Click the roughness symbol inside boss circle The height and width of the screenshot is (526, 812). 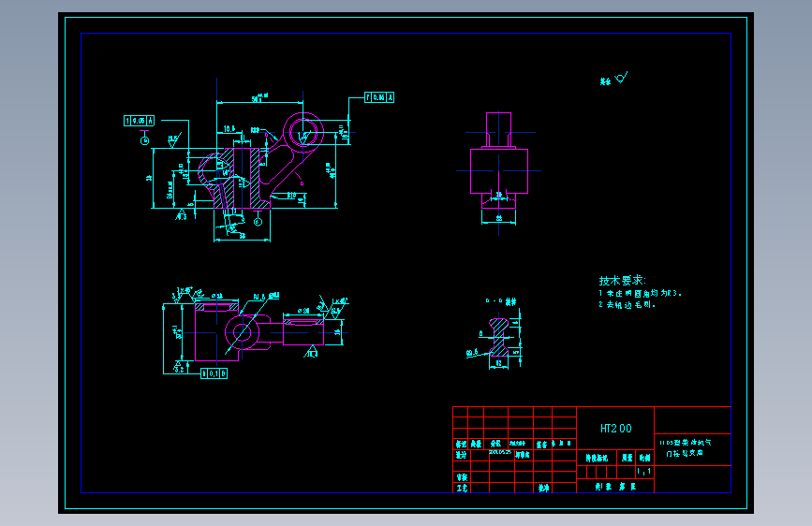(x=304, y=138)
